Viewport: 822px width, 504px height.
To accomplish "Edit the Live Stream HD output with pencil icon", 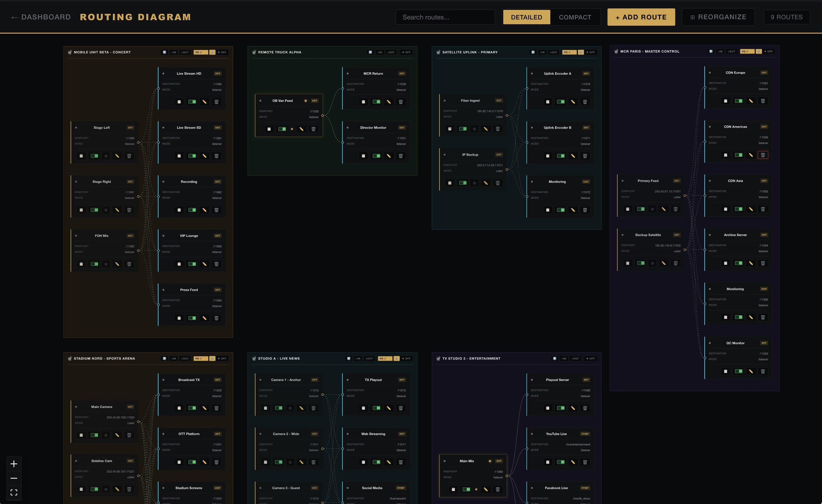I will (x=204, y=102).
